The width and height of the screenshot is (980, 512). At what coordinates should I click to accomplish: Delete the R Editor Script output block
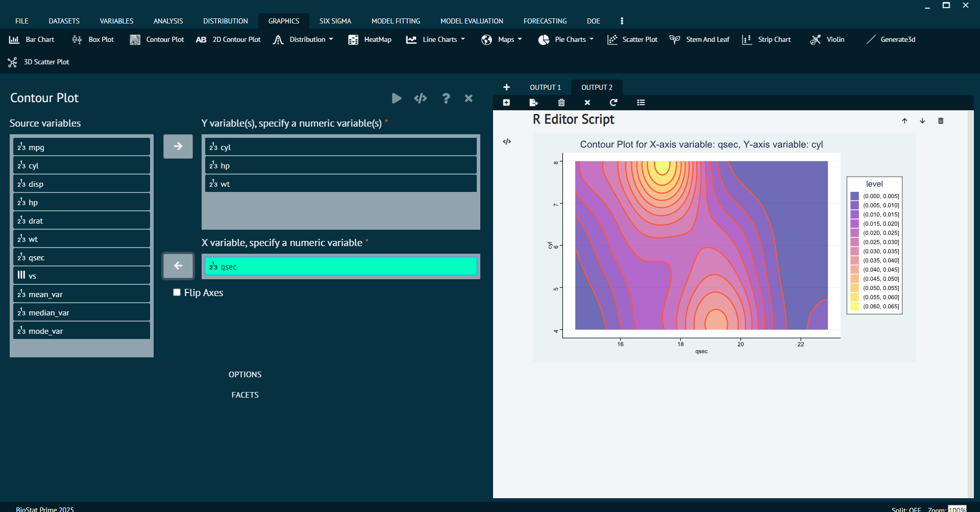click(941, 121)
